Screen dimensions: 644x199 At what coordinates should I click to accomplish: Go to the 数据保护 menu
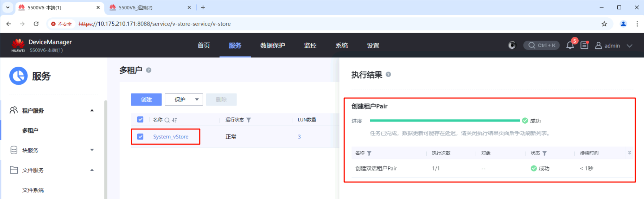[x=272, y=45]
